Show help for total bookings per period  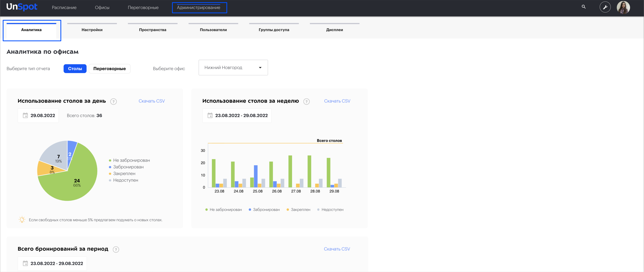116,249
